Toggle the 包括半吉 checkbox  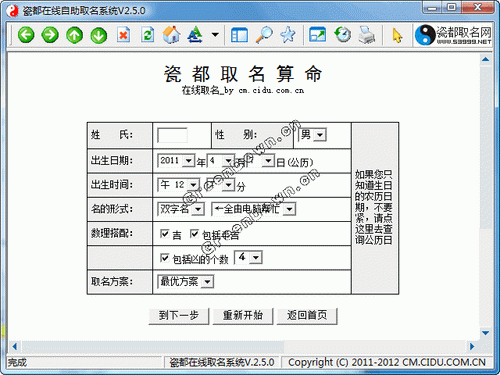194,234
